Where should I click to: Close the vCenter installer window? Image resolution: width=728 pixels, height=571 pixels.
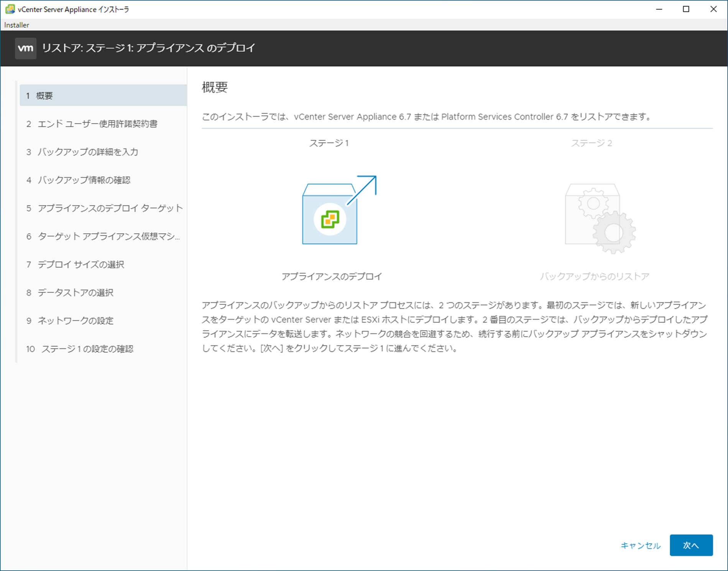(x=713, y=9)
